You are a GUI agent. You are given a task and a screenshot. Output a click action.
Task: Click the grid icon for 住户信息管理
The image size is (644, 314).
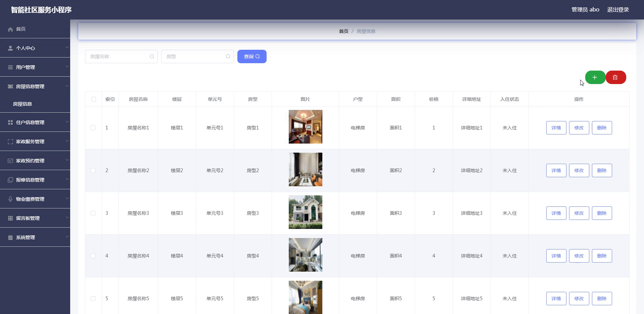[10, 123]
